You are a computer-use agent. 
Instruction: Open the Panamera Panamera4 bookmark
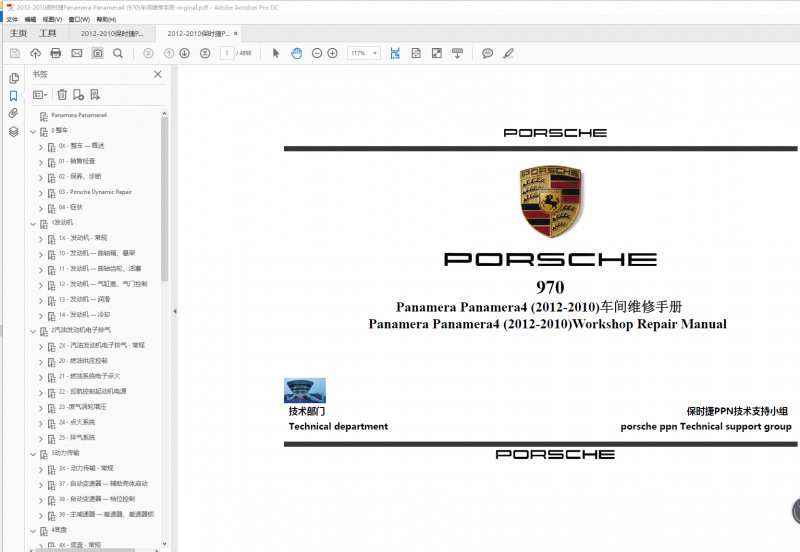(x=79, y=115)
